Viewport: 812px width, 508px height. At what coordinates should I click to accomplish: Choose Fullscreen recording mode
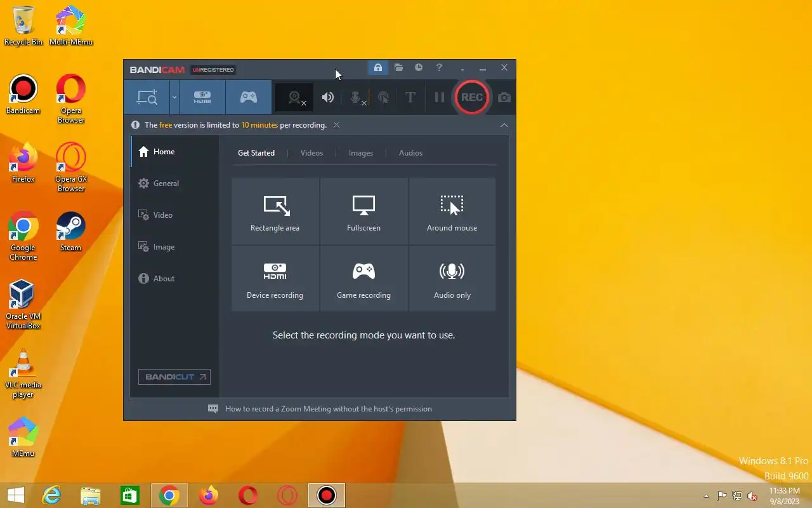tap(364, 211)
